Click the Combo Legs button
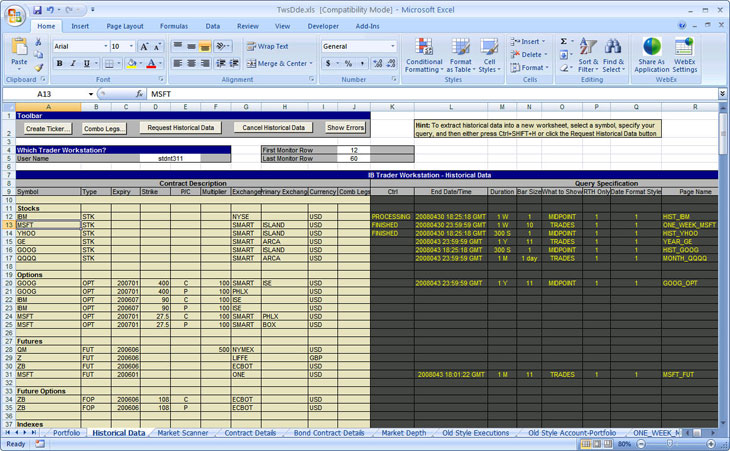This screenshot has width=730, height=451. click(x=104, y=128)
